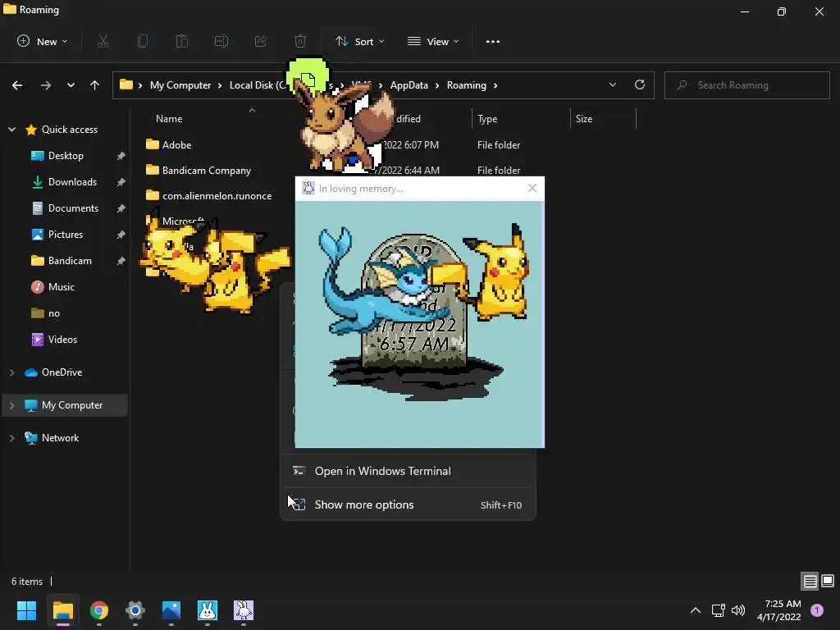The height and width of the screenshot is (630, 840).
Task: Expand the OneDrive tree node
Action: point(11,372)
